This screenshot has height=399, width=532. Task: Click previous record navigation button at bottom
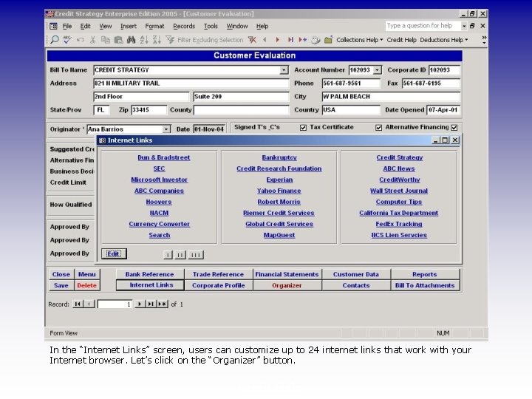click(x=89, y=304)
